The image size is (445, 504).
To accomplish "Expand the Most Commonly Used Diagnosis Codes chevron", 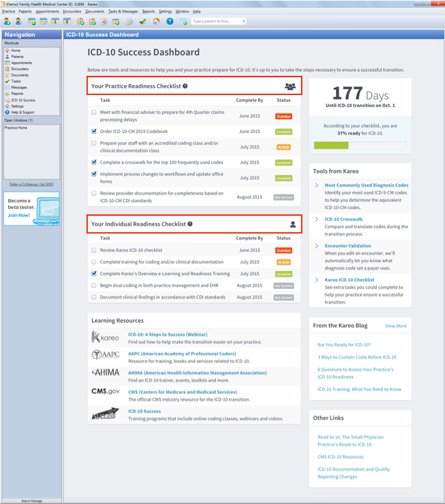I will click(x=317, y=185).
